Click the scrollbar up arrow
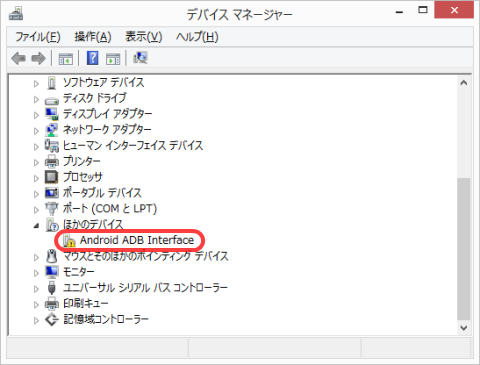Image resolution: width=480 pixels, height=365 pixels. click(463, 83)
